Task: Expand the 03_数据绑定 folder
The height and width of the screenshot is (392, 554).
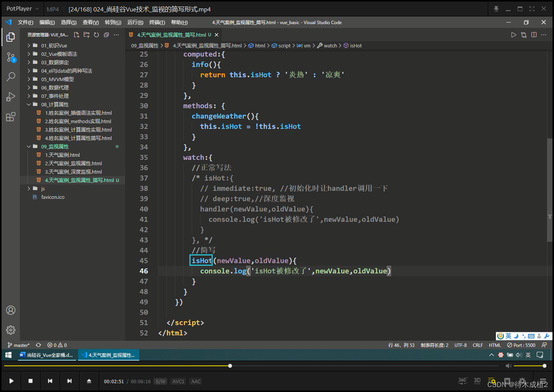Action: 55,62
